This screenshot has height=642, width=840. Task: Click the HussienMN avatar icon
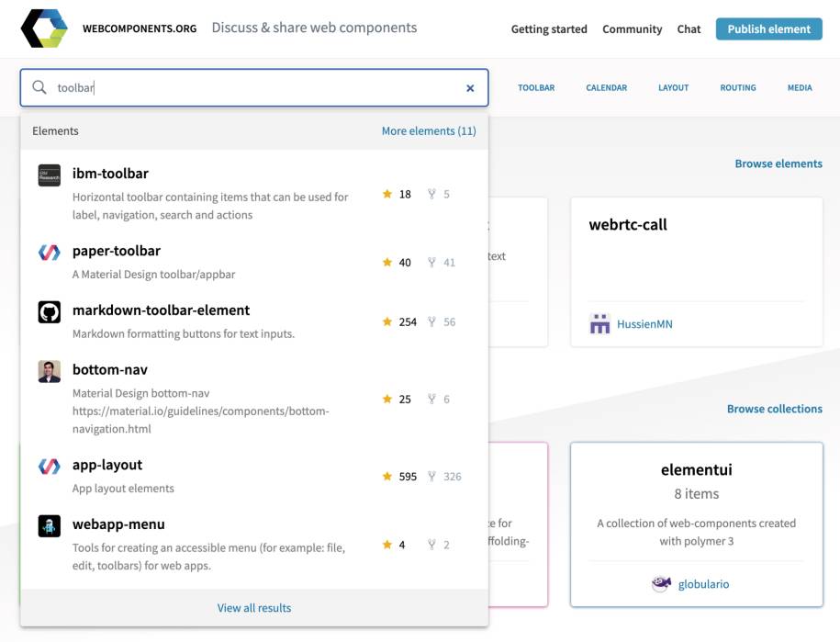pos(599,323)
